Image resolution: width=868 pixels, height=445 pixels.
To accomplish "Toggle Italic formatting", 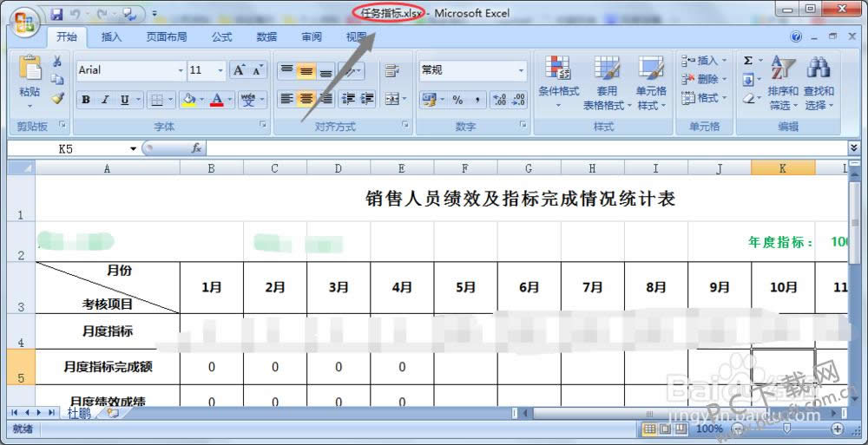I will click(x=105, y=100).
